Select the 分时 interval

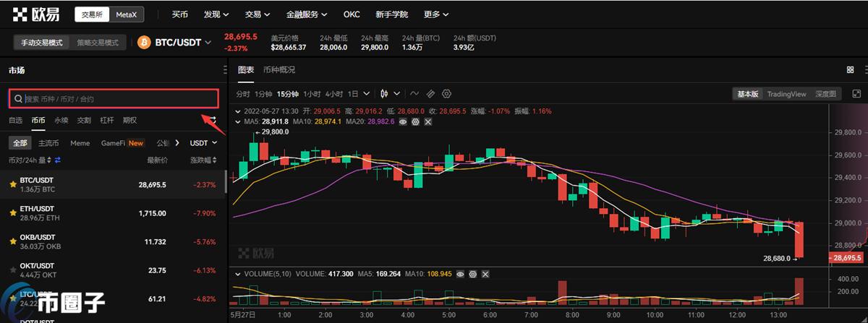point(243,94)
